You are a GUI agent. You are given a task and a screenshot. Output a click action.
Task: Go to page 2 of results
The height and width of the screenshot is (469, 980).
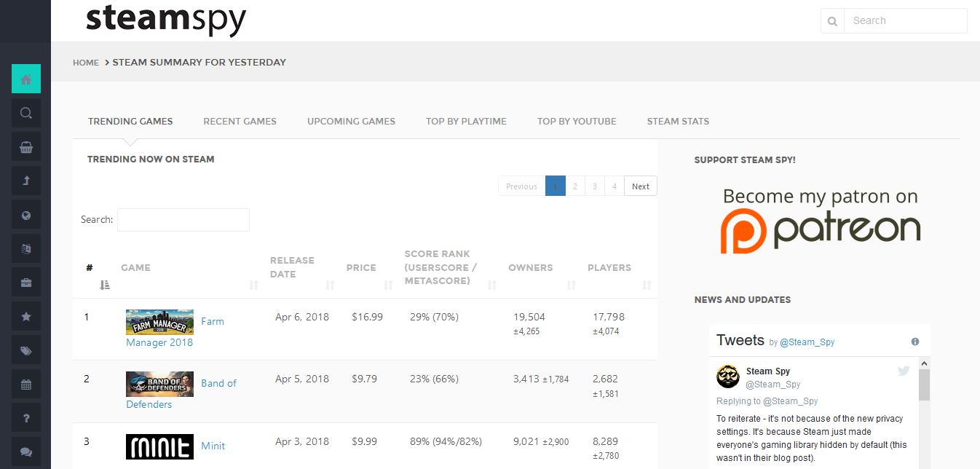coord(574,186)
